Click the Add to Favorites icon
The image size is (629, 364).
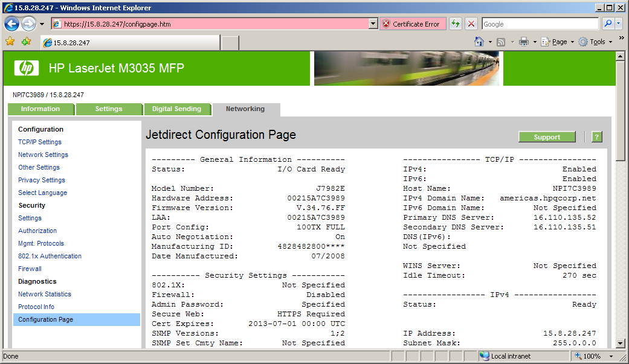[x=26, y=42]
